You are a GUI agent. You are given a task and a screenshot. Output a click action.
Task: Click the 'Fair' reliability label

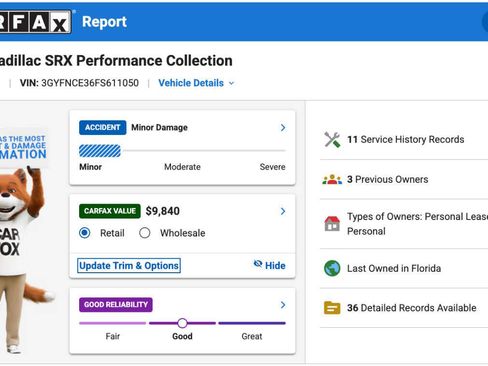[x=113, y=336]
